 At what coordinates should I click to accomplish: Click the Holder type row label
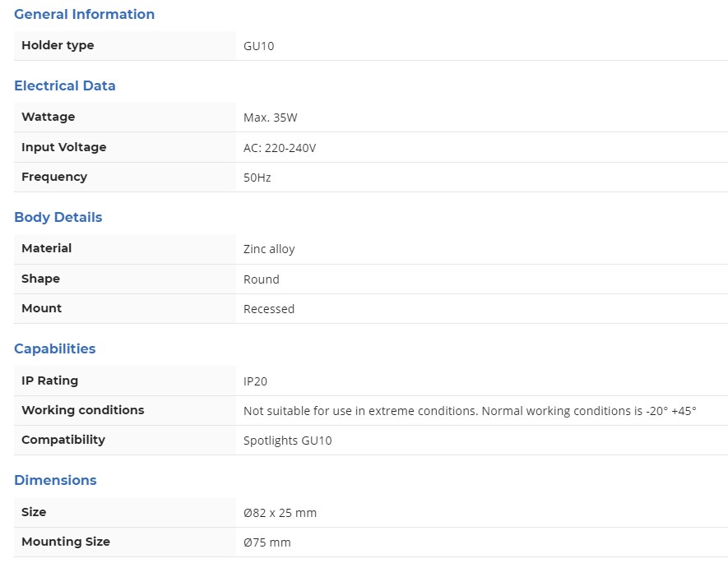pos(58,45)
